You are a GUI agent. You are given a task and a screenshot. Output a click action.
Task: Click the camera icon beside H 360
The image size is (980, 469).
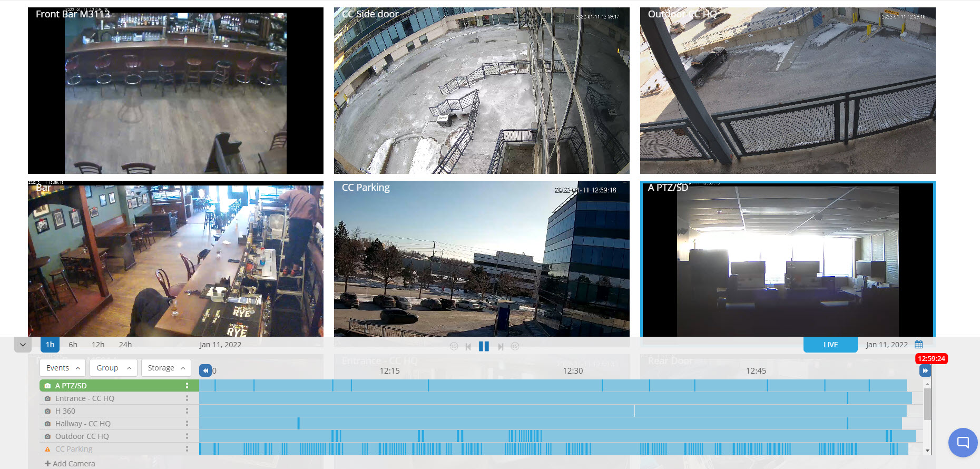pyautogui.click(x=47, y=411)
